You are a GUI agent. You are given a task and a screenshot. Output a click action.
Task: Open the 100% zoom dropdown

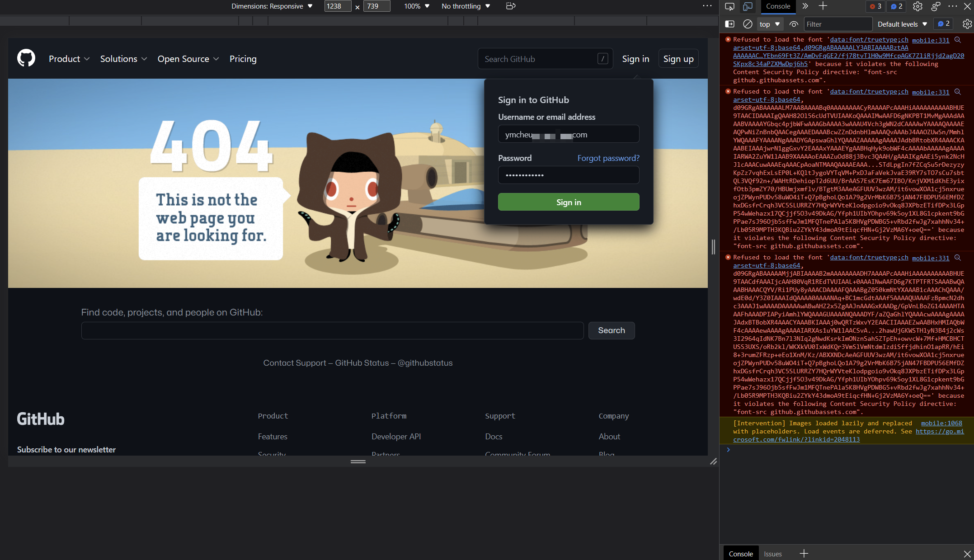click(x=417, y=6)
